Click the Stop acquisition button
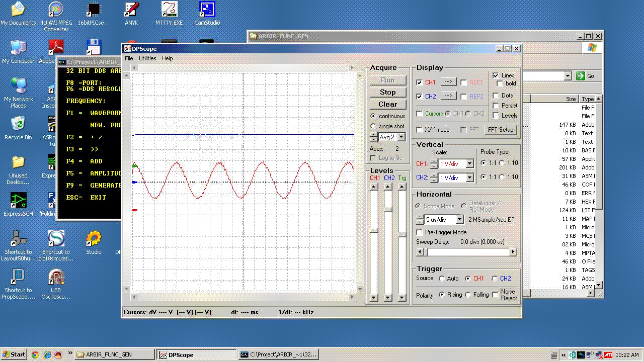 (x=387, y=92)
